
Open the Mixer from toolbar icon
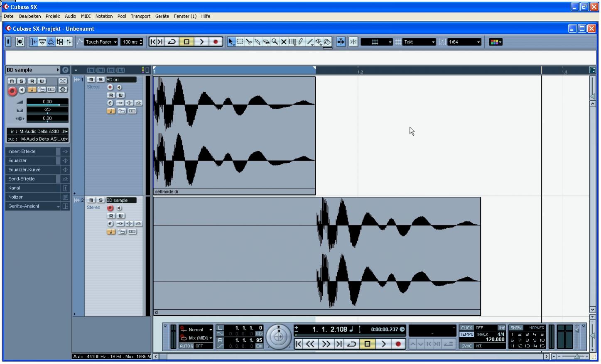69,42
